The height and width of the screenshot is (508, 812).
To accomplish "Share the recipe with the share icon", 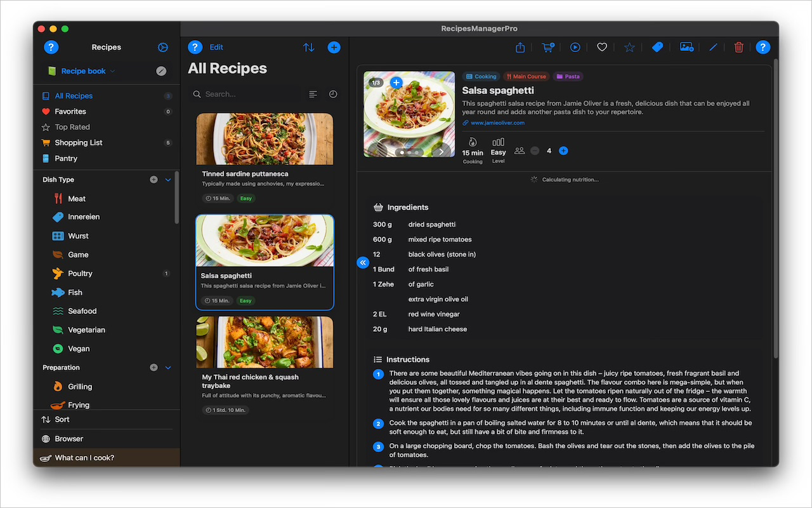I will [x=520, y=47].
